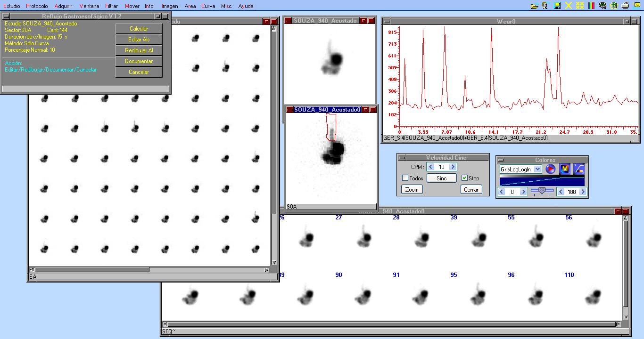Increase the CPM value with right arrow
644x339 pixels.
[453, 167]
